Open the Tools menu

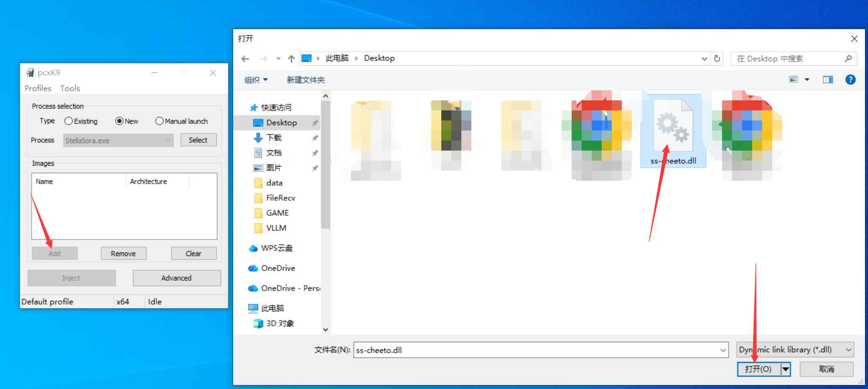[x=70, y=88]
